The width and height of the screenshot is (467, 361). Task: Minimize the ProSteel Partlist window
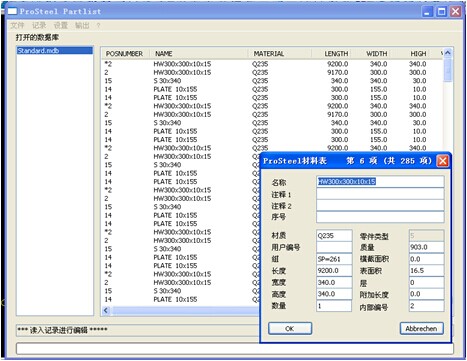pyautogui.click(x=427, y=12)
